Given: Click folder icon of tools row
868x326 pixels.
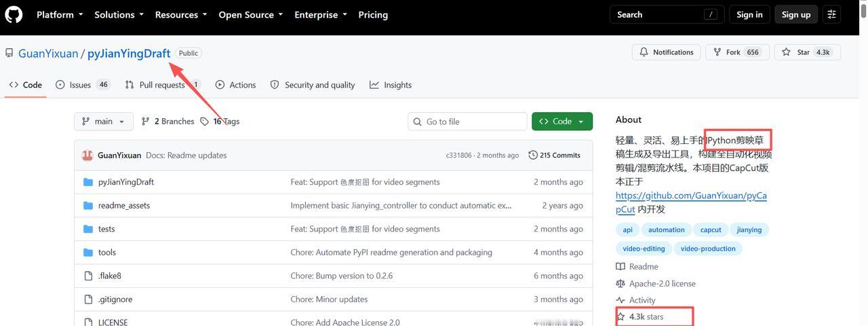Looking at the screenshot, I should coord(88,252).
